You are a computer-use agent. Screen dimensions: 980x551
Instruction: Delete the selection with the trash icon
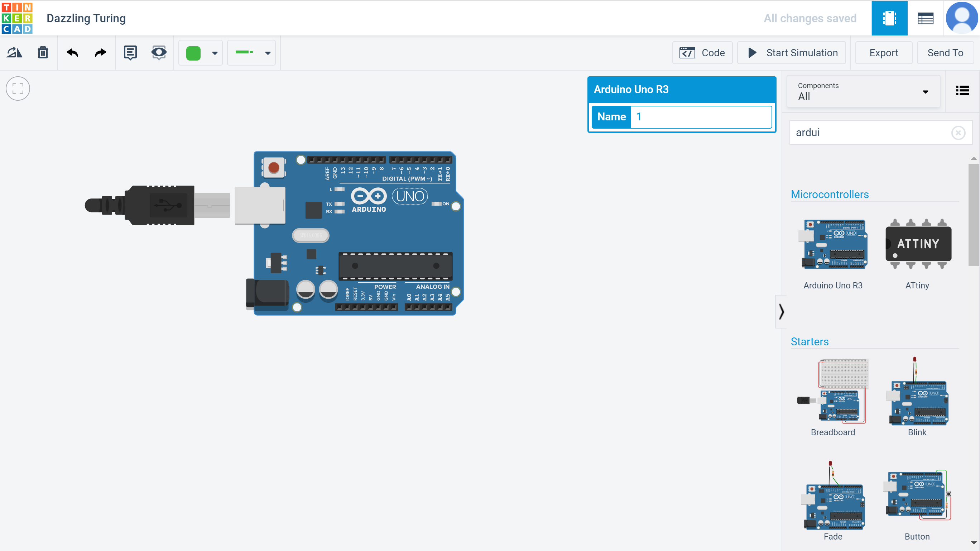click(x=43, y=53)
